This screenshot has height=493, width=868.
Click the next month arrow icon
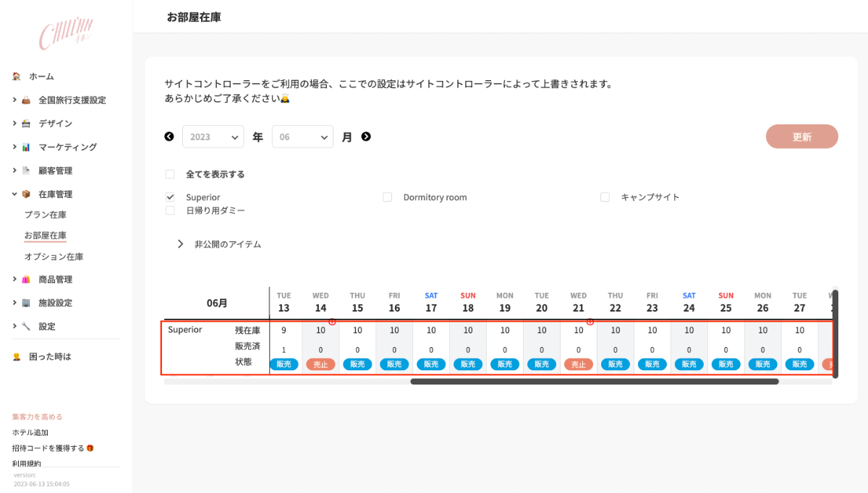pos(366,137)
